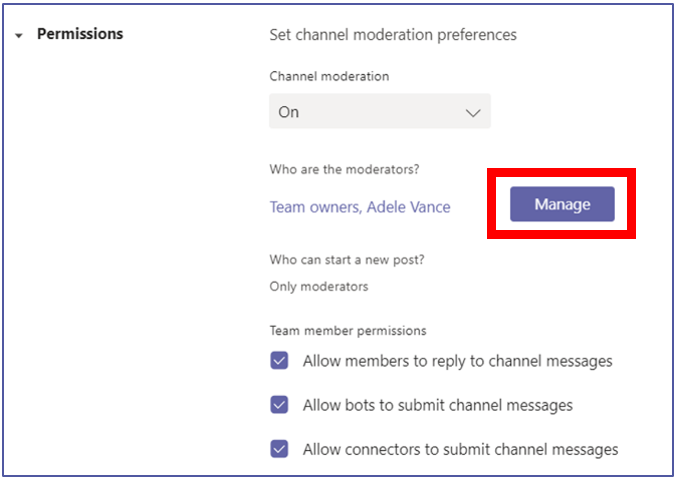The image size is (678, 480).
Task: Click the chevron arrow in moderation dropdown
Action: [x=473, y=113]
